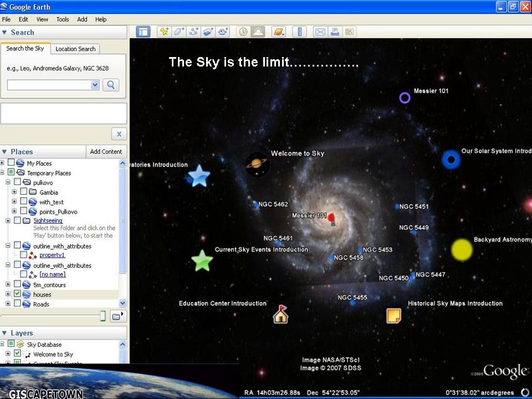Click the Saturn Welcome to Sky icon
Image resolution: width=532 pixels, height=399 pixels.
[257, 165]
